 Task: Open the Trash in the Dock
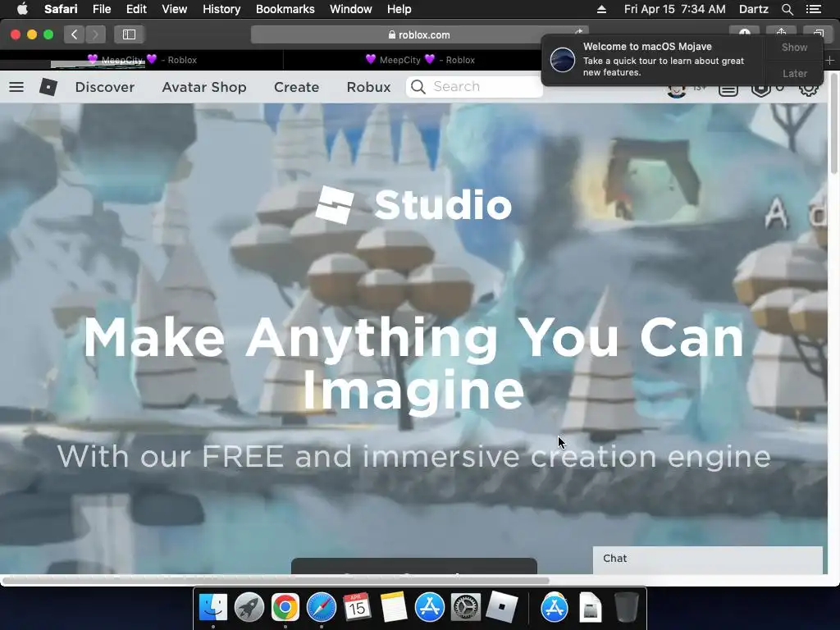pyautogui.click(x=626, y=607)
